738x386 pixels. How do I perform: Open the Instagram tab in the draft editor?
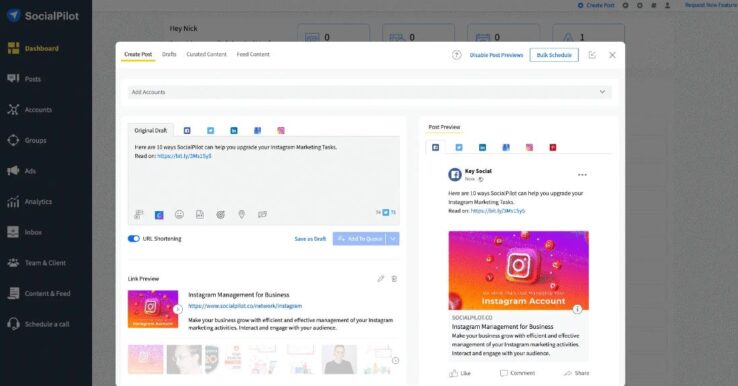[281, 130]
